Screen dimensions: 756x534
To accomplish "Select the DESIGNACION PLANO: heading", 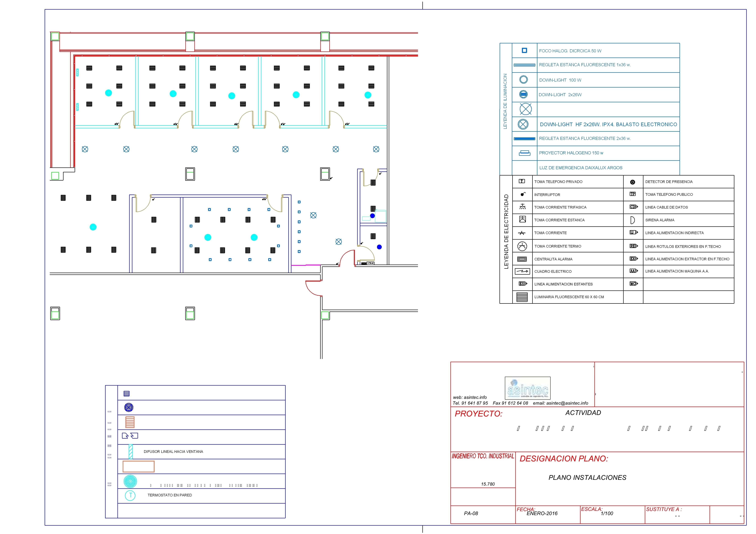I will pyautogui.click(x=564, y=459).
